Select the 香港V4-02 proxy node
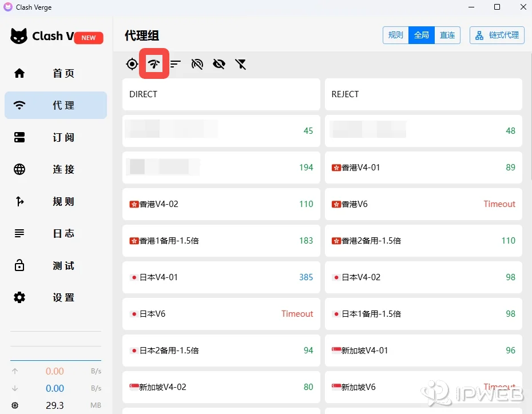 tap(221, 204)
